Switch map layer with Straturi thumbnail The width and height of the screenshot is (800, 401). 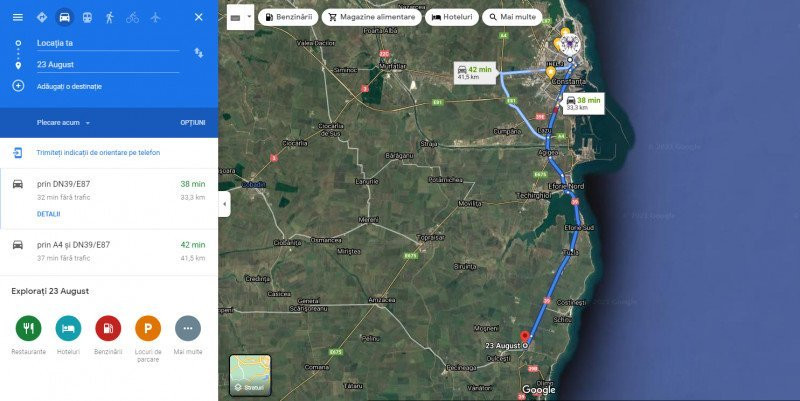tap(250, 375)
